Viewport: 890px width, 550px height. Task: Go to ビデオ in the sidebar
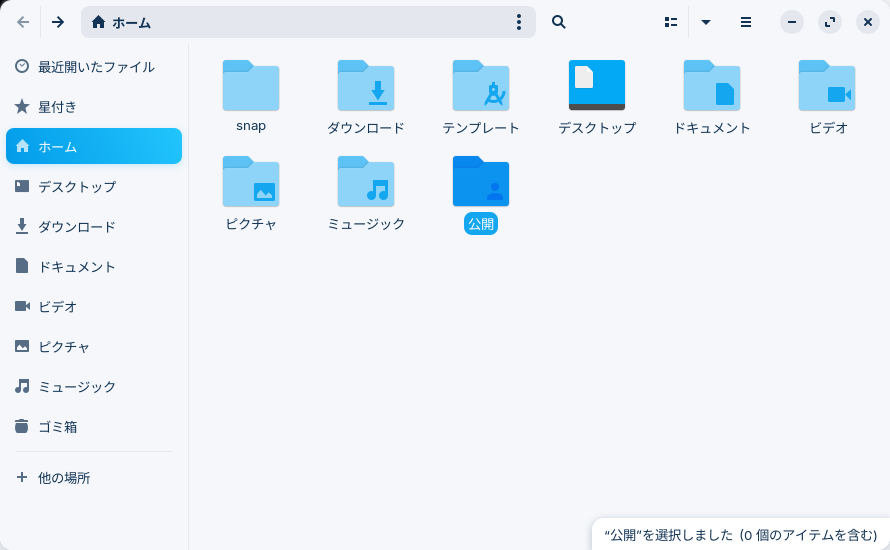click(94, 307)
